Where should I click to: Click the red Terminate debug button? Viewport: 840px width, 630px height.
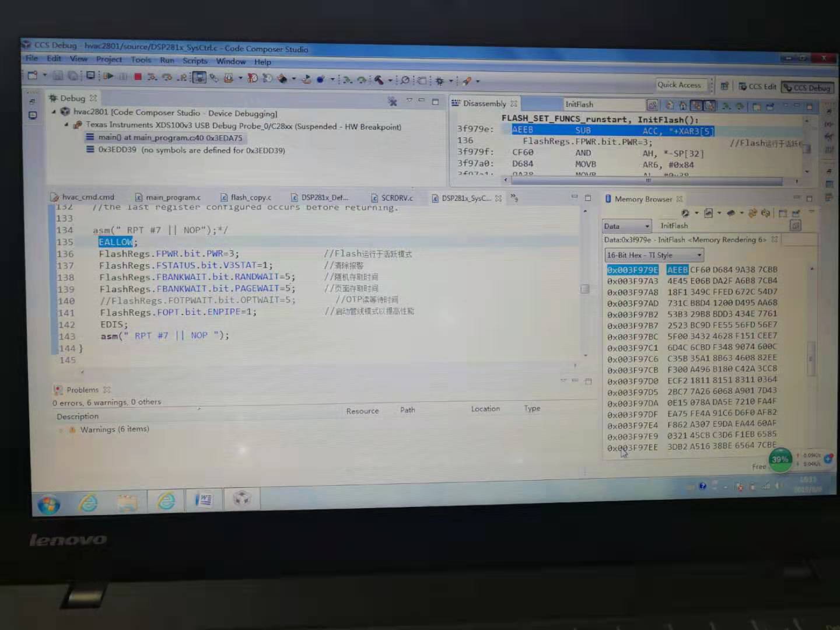point(138,76)
